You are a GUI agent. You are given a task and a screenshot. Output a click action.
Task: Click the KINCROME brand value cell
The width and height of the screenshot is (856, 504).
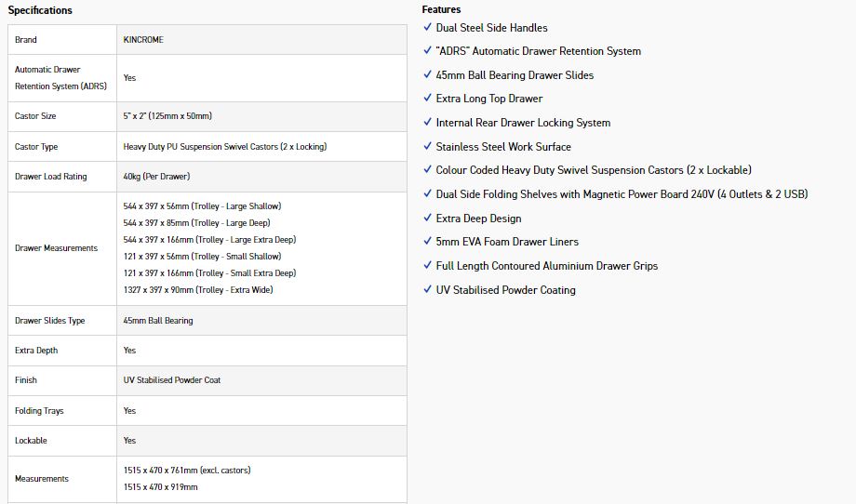(261, 39)
